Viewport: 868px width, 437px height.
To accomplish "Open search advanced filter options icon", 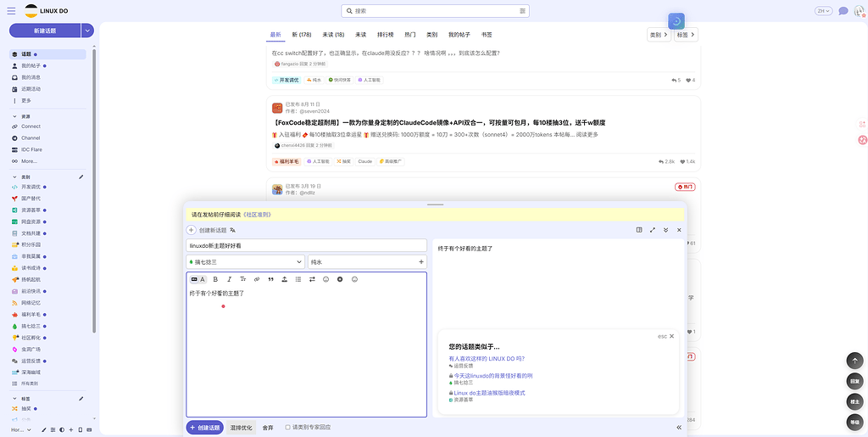I will (x=522, y=11).
